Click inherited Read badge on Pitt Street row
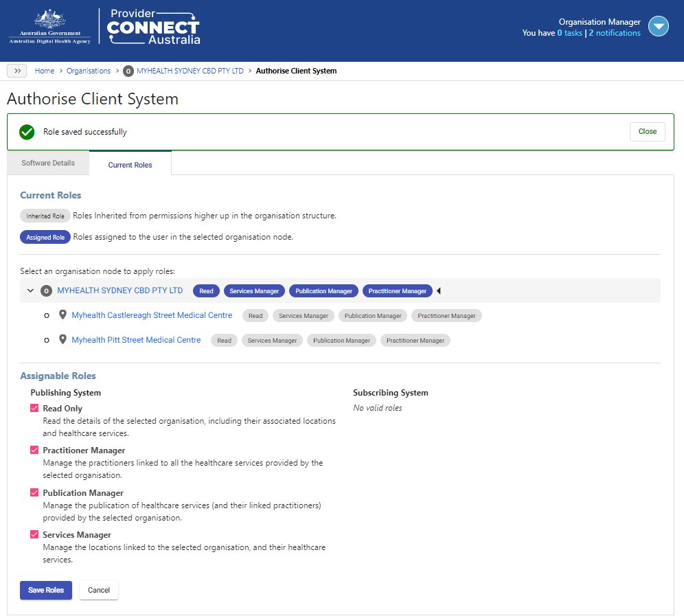Viewport: 684px width, 616px height. (224, 341)
